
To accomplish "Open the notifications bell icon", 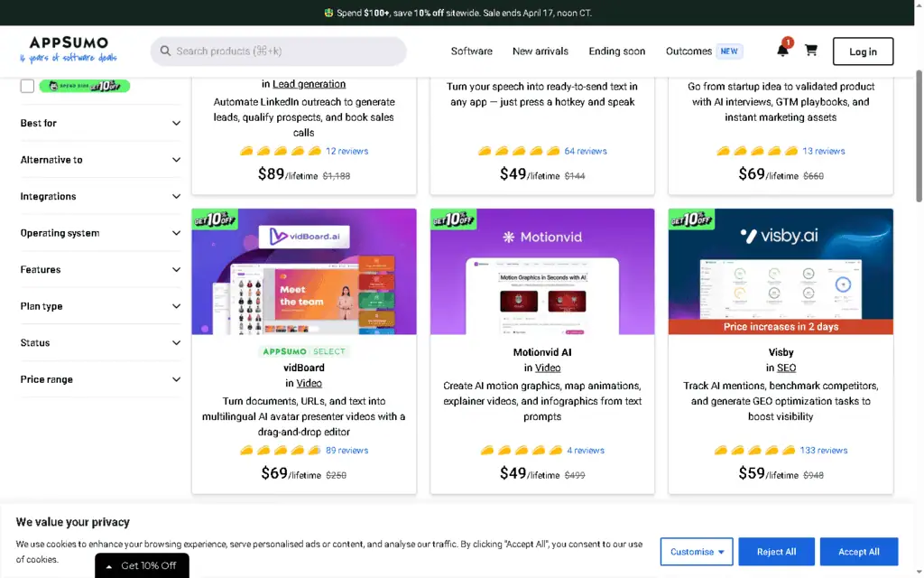I will pyautogui.click(x=782, y=51).
